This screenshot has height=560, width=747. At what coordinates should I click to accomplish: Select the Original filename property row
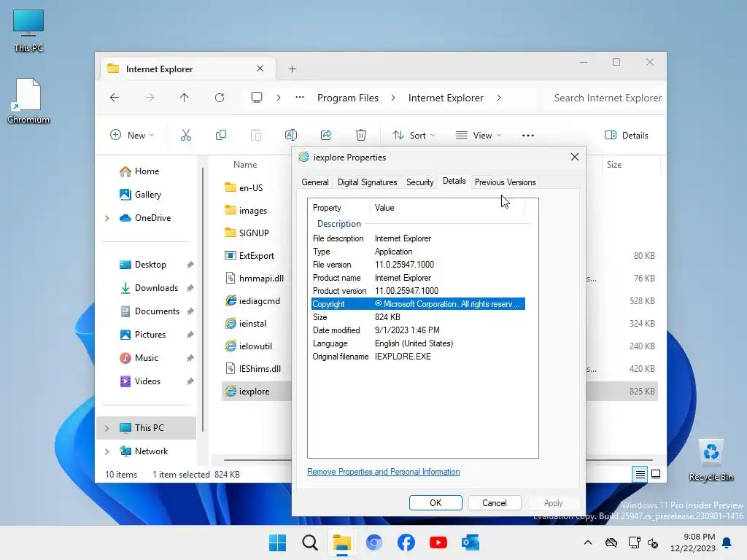click(x=418, y=356)
